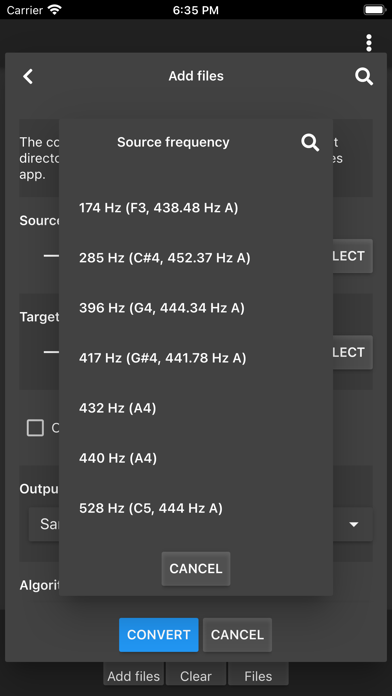
Task: Go back using the left chevron arrow
Action: tap(28, 76)
